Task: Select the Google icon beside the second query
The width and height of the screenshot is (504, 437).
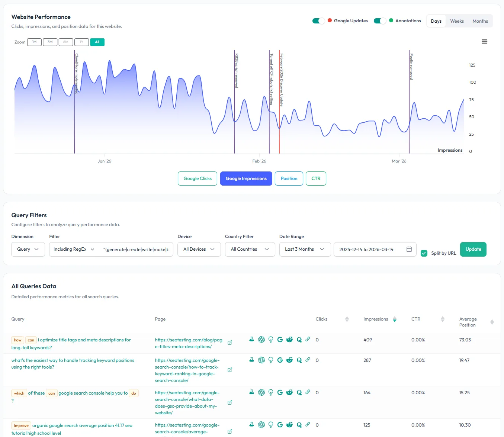Action: coord(280,360)
